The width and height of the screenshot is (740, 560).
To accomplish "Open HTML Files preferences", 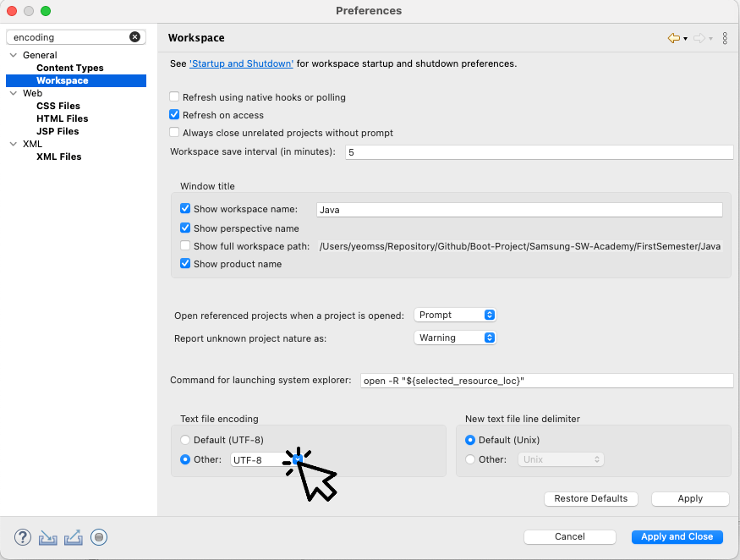I will (63, 118).
